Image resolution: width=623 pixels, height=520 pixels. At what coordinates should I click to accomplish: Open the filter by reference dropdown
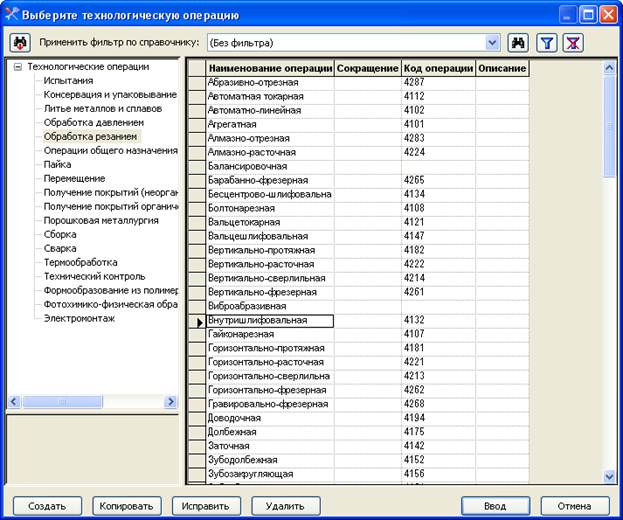492,43
